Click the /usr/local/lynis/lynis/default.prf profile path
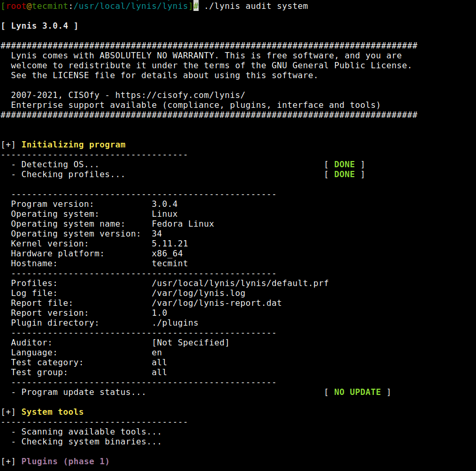This screenshot has width=476, height=471. [x=240, y=283]
